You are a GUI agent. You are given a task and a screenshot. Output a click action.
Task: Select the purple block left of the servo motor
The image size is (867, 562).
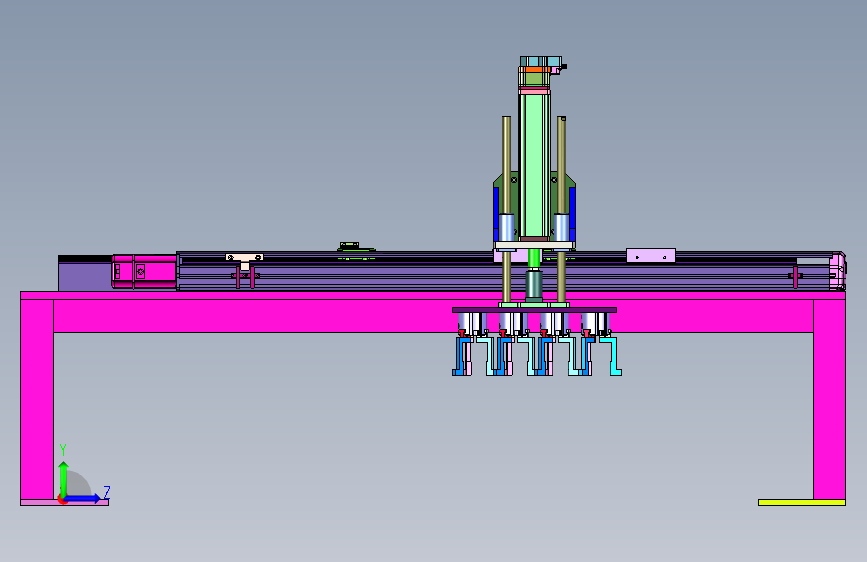click(85, 275)
